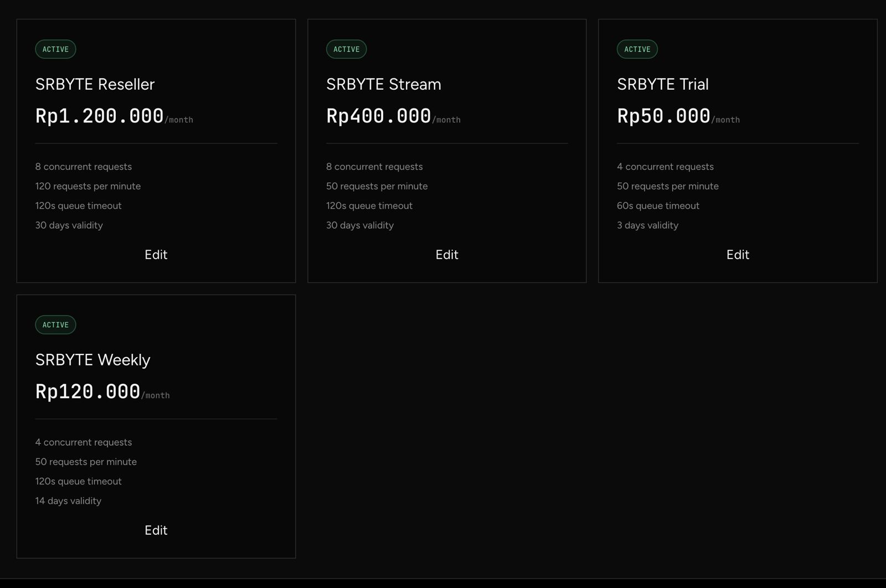The width and height of the screenshot is (886, 588).
Task: Click ACTIVE badge on SRBYTE Reseller card
Action: pos(55,49)
